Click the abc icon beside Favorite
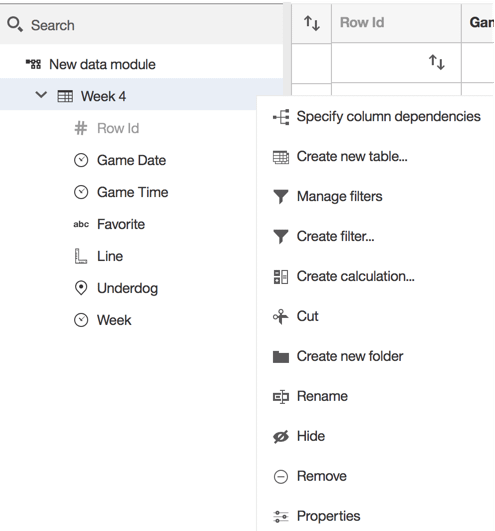Viewport: 495px width, 531px height. tap(81, 224)
